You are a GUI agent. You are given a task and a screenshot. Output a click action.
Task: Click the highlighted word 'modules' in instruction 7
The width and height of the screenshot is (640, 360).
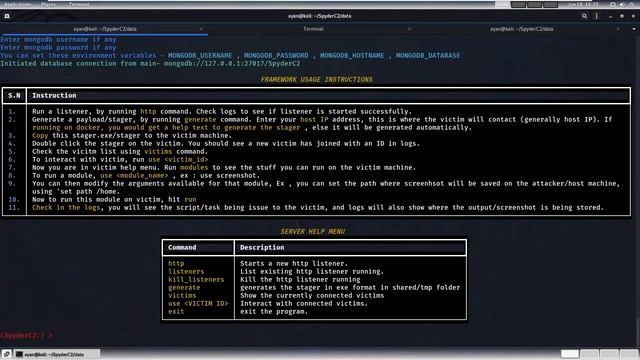194,167
